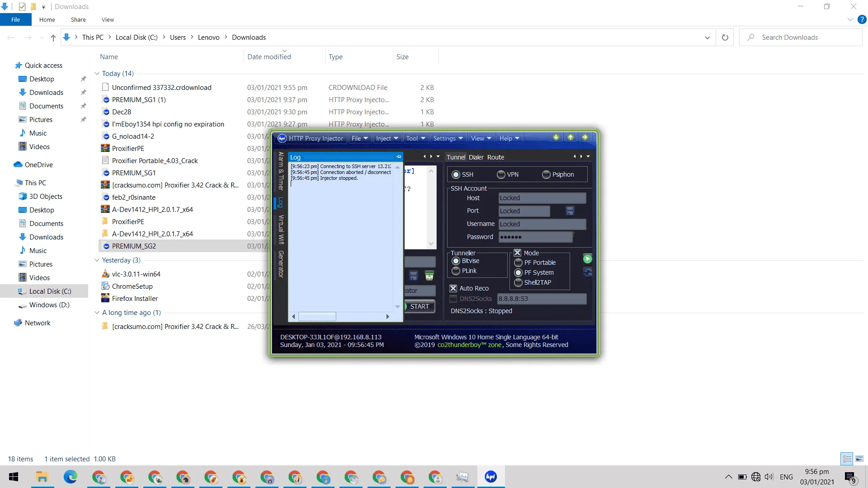
Task: Open the Tool dropdown menu
Action: (x=416, y=138)
